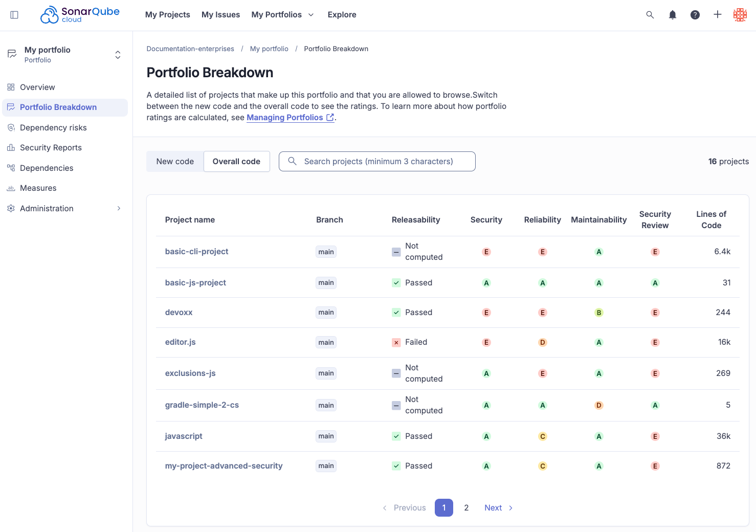The width and height of the screenshot is (756, 532).
Task: Go to Next page of projects
Action: tap(499, 508)
